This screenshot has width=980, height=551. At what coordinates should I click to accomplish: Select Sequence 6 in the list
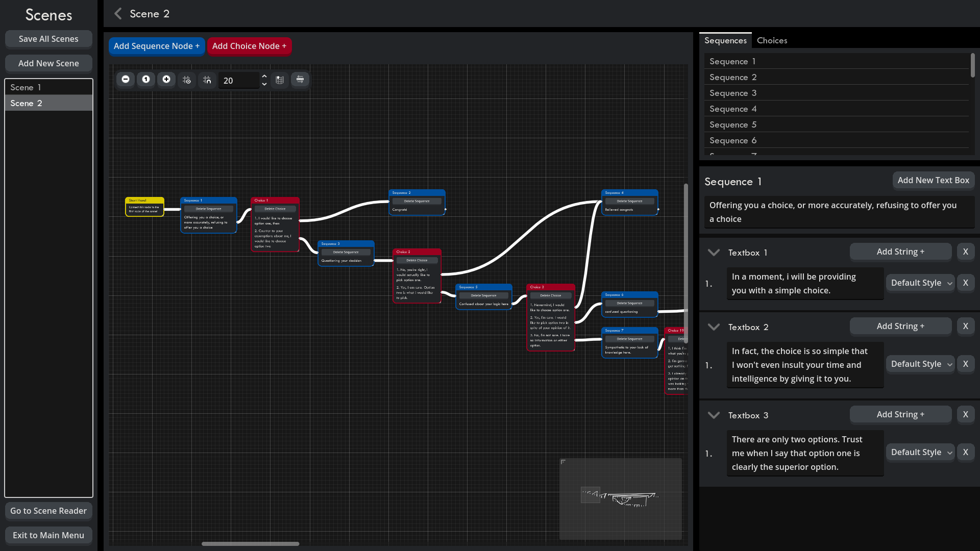coord(837,140)
